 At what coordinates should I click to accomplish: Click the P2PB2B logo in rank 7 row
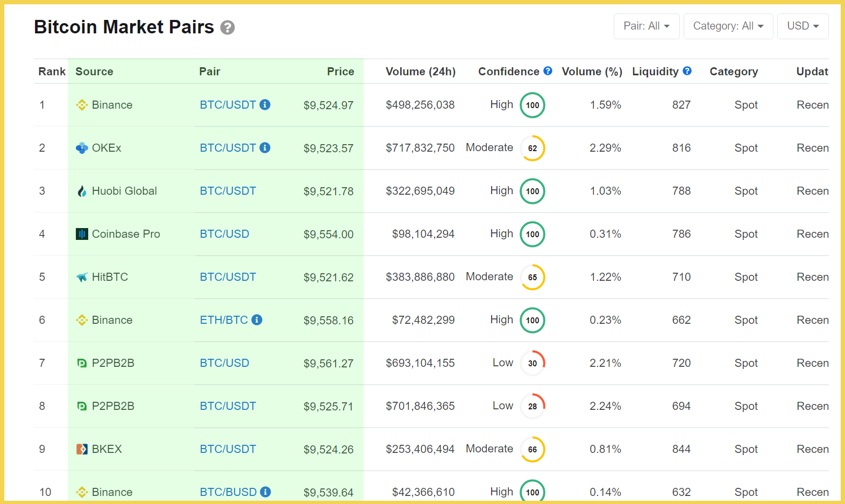click(x=82, y=363)
